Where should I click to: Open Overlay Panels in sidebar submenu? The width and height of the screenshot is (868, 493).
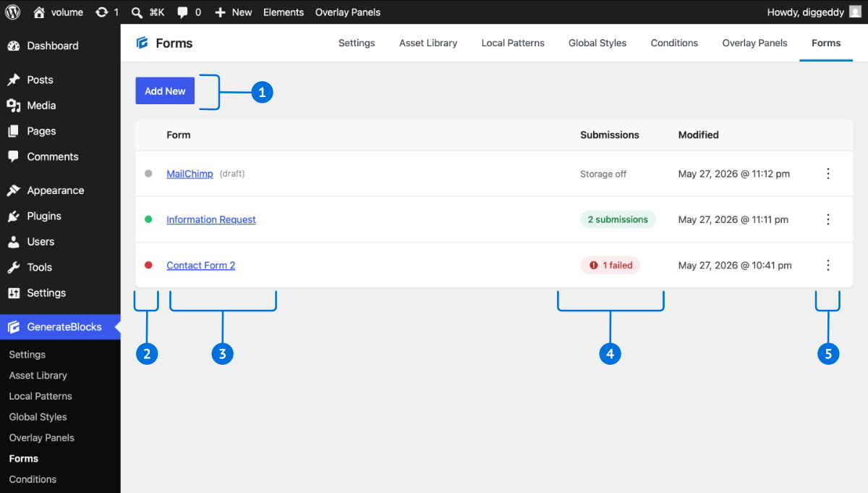pyautogui.click(x=41, y=438)
